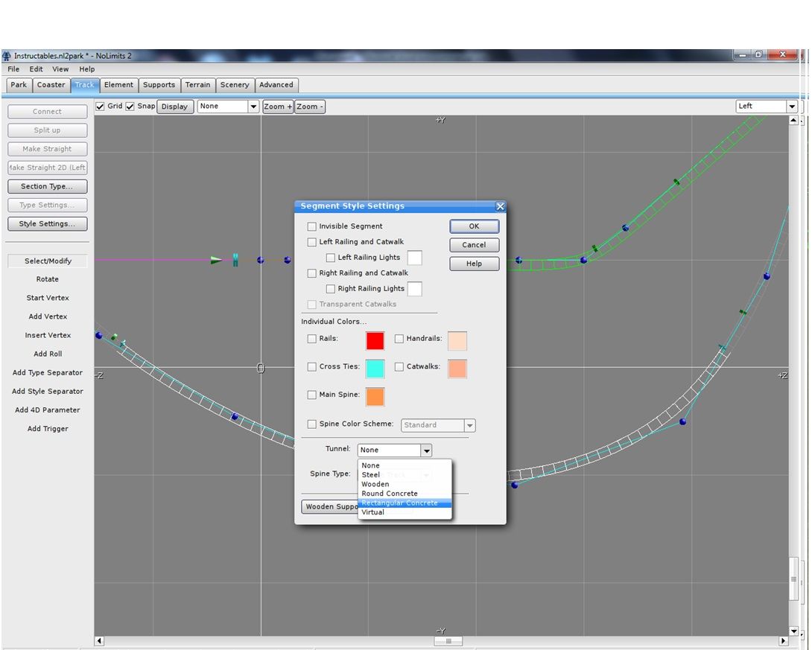Click Add Trigger in the track sidebar
Image resolution: width=812 pixels, height=650 pixels.
[x=47, y=428]
